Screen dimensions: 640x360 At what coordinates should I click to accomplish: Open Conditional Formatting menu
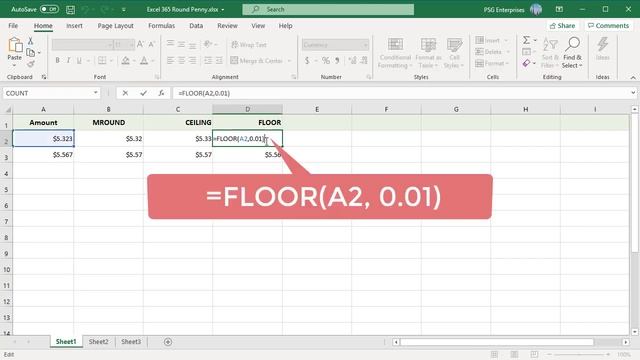click(394, 53)
